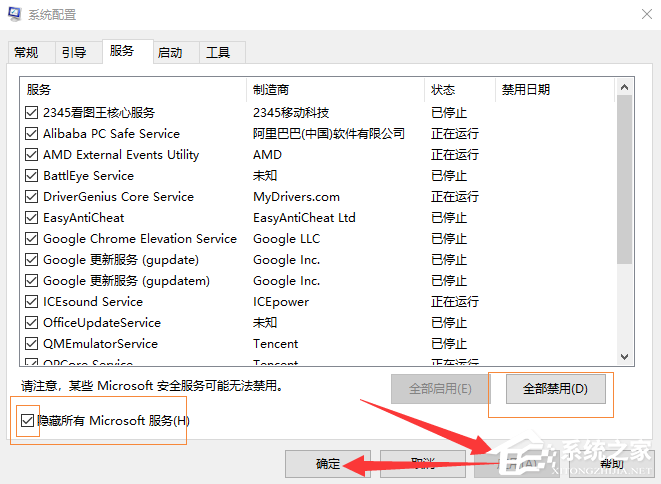
Task: Open the 引导 tab
Action: pos(74,52)
